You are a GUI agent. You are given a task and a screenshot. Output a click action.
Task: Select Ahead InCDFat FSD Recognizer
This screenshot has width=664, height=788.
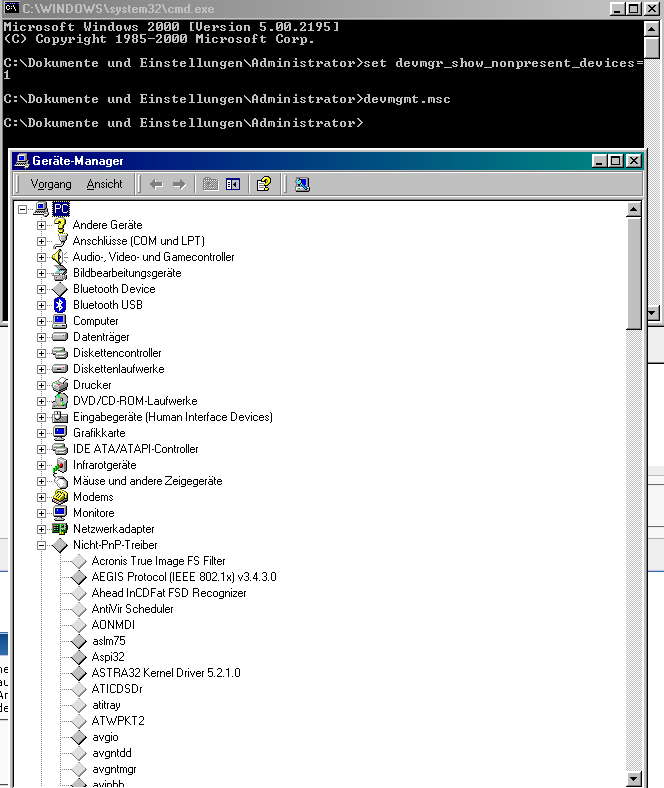pyautogui.click(x=169, y=593)
